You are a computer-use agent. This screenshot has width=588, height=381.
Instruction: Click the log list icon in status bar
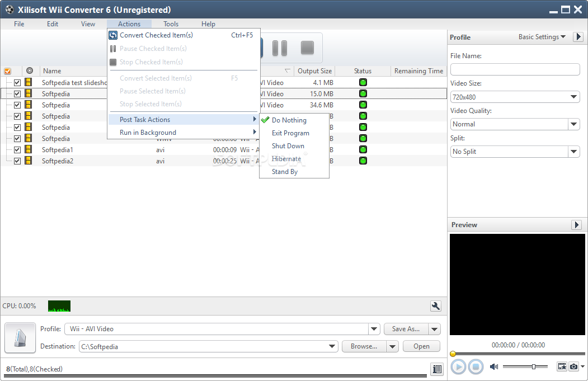pos(437,369)
